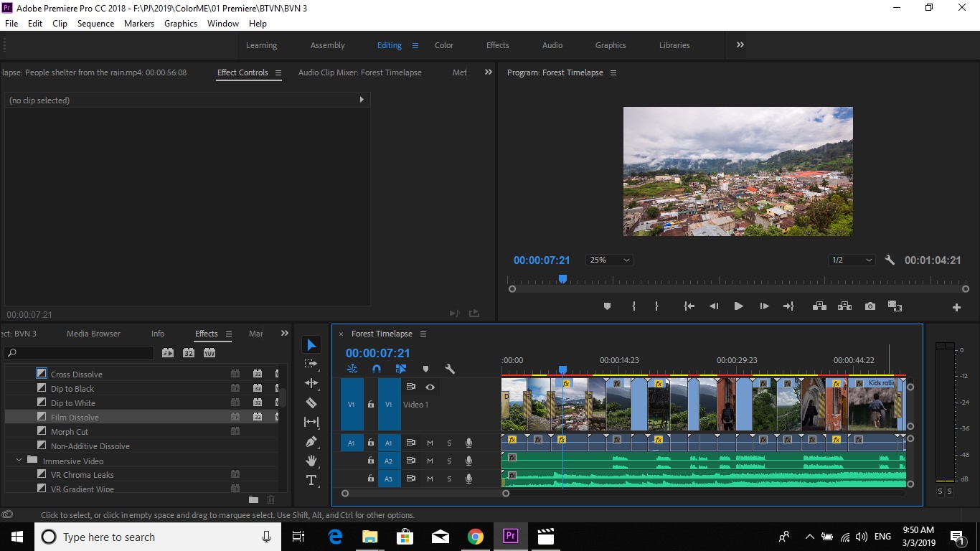
Task: Click Export Frame camera icon
Action: pyautogui.click(x=870, y=306)
